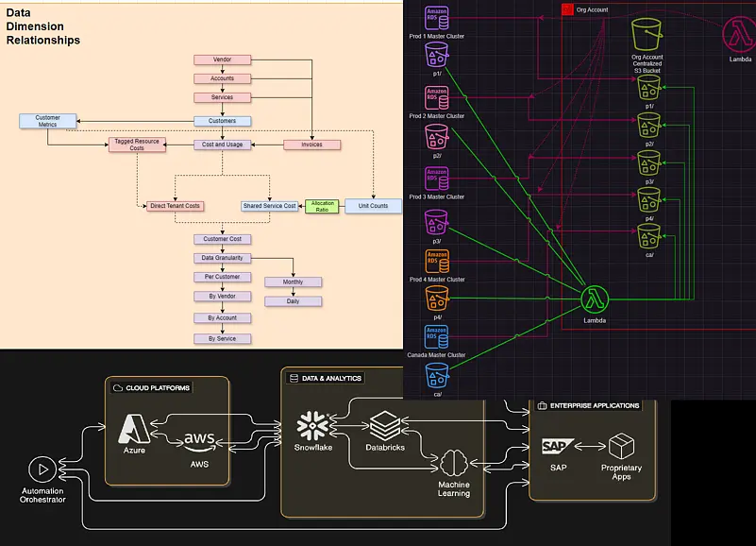Image resolution: width=756 pixels, height=546 pixels.
Task: Click the red Org Account icon
Action: (567, 9)
